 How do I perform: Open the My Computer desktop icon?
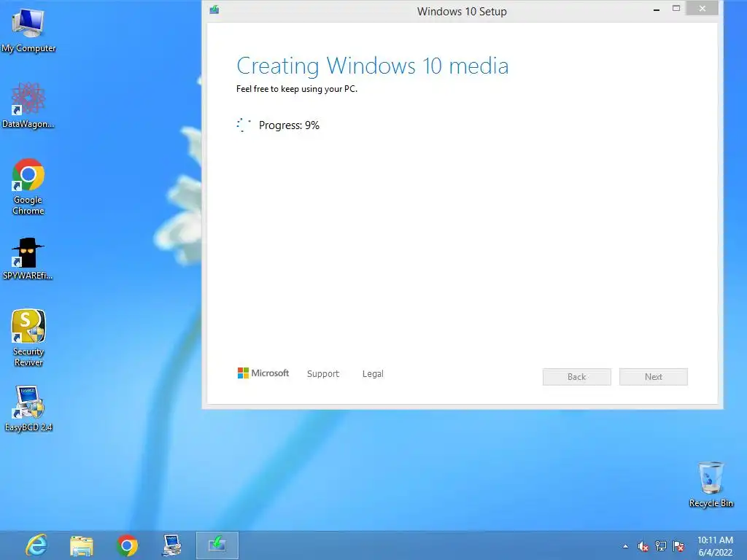click(x=28, y=31)
